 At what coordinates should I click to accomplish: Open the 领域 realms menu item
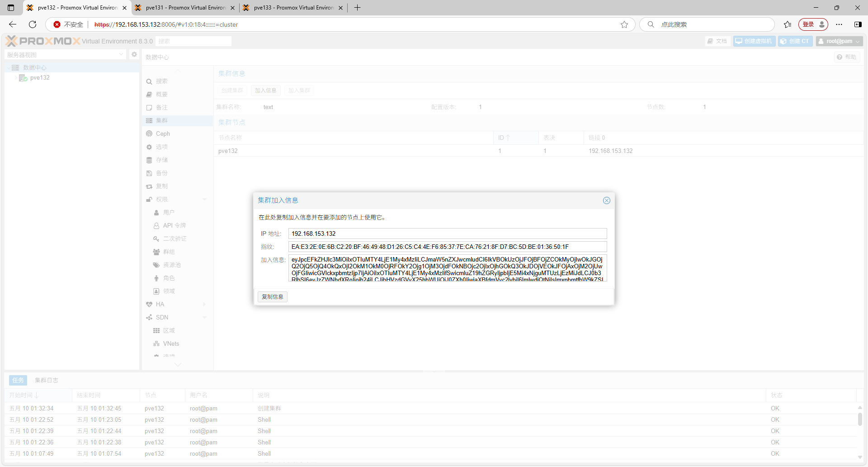pos(177,291)
